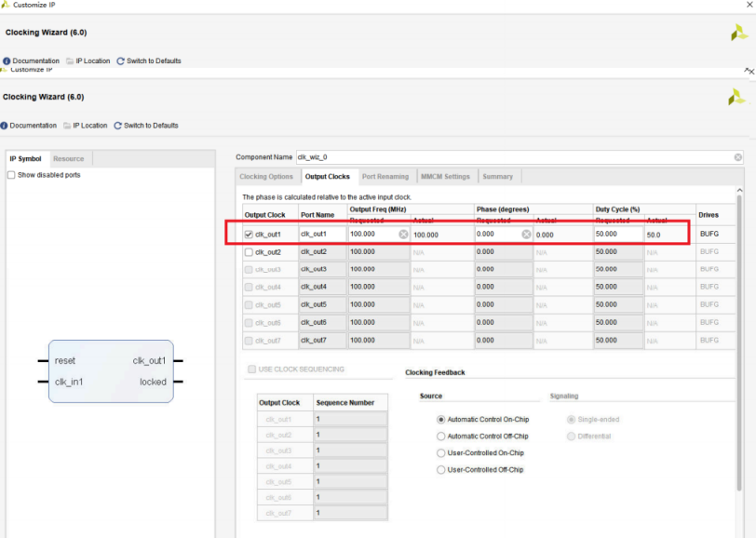Clear the clk_out1 requested frequency field
This screenshot has width=756, height=538.
[403, 235]
